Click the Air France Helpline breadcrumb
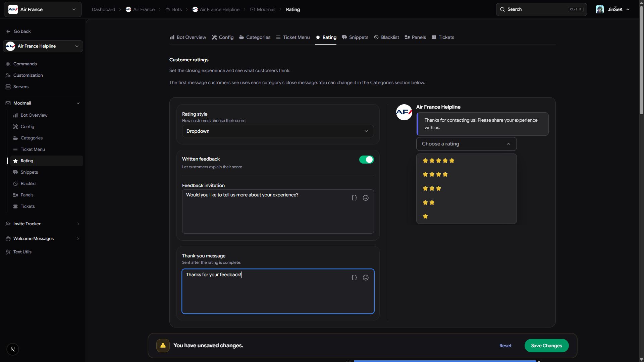This screenshot has height=362, width=644. point(216,9)
